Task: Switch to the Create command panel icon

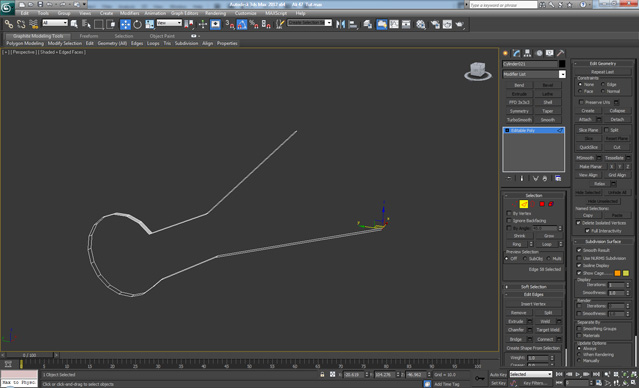Action: coord(506,53)
